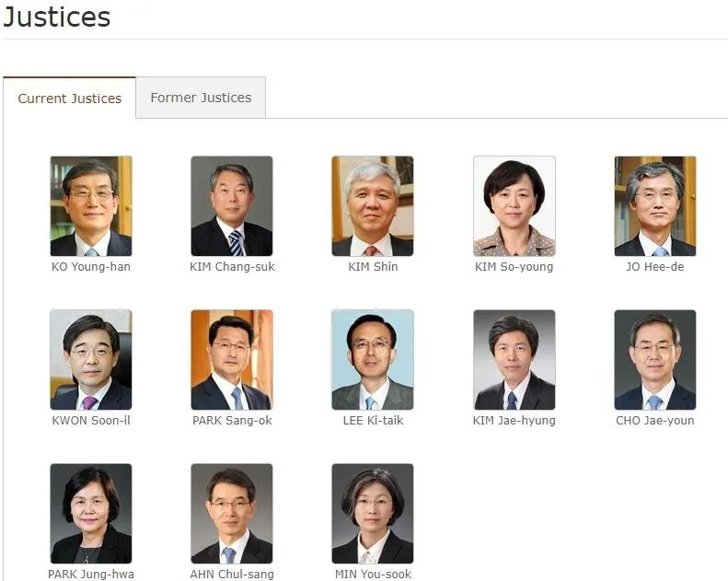The width and height of the screenshot is (728, 581).
Task: Click the CHO Jae-youn name link
Action: pos(655,420)
